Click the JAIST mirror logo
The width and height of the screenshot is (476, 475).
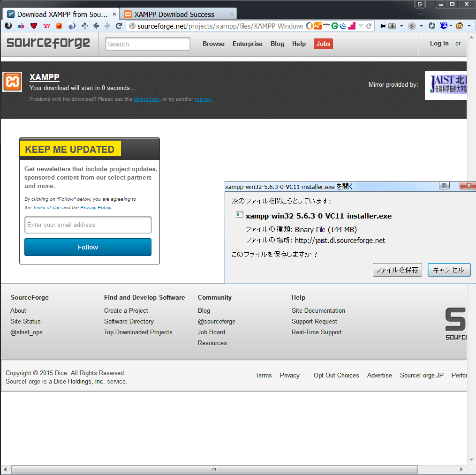pos(446,85)
